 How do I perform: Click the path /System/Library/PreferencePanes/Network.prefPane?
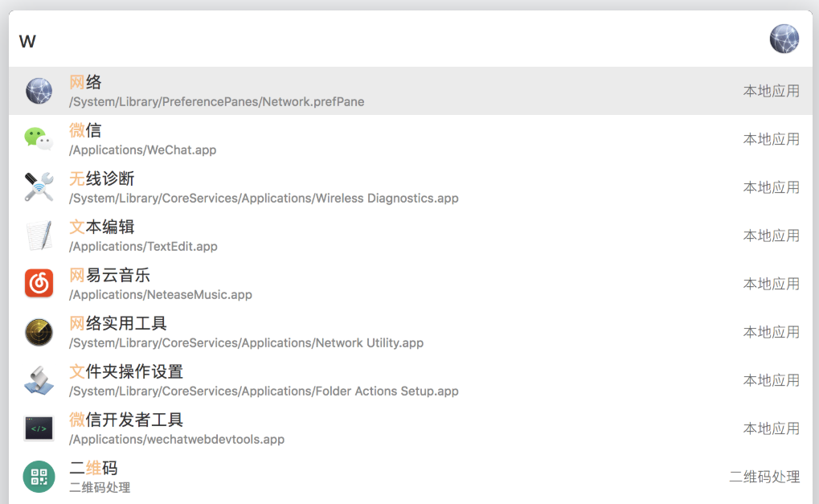[217, 102]
